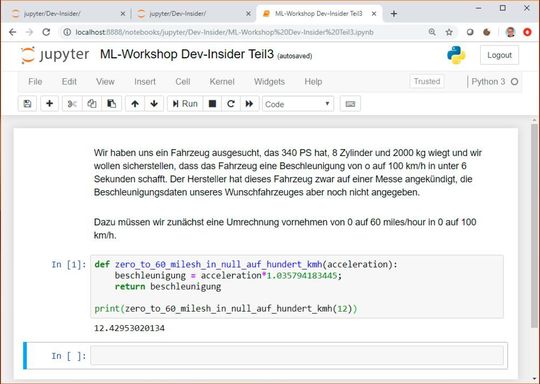Viewport: 540px width, 384px height.
Task: Switch to second jupyter/Dev-Insider browser tab
Action: pos(193,14)
